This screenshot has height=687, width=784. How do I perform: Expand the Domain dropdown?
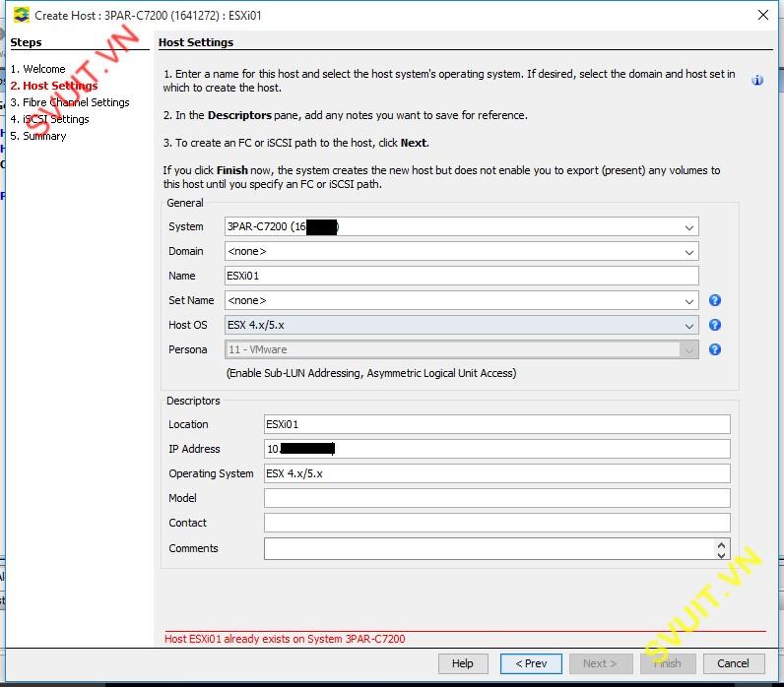click(x=689, y=252)
